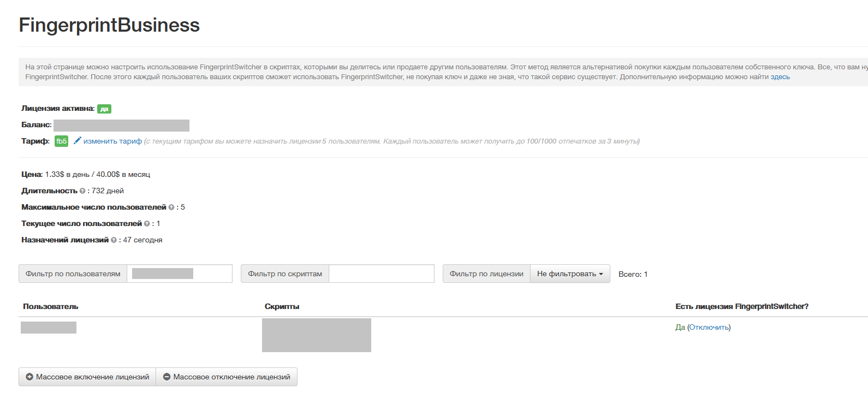Click the FingerprintBusiness page heading
The width and height of the screenshot is (868, 398).
(109, 25)
